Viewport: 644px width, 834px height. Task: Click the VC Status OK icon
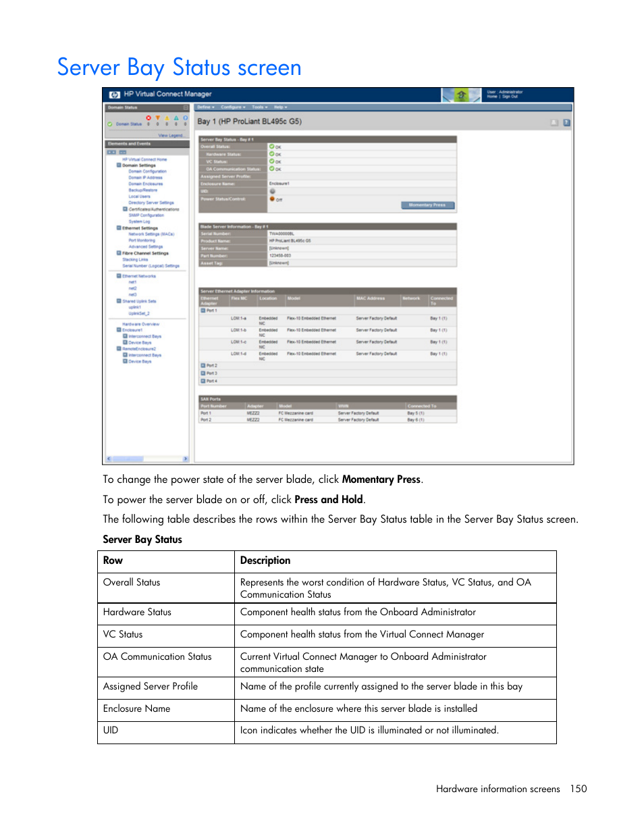pos(272,161)
